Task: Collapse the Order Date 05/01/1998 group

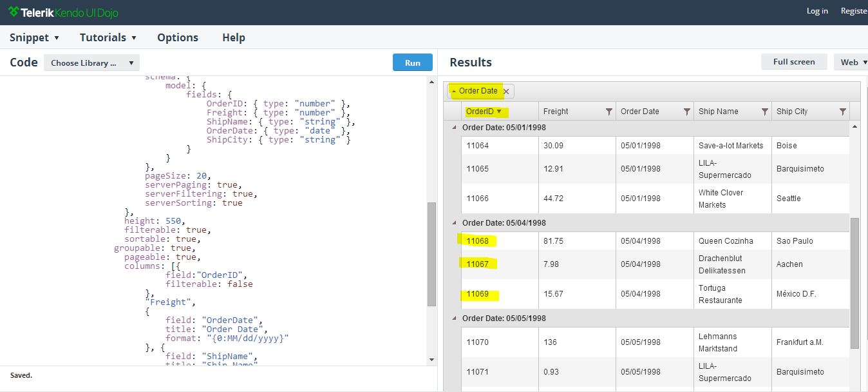Action: pos(454,128)
